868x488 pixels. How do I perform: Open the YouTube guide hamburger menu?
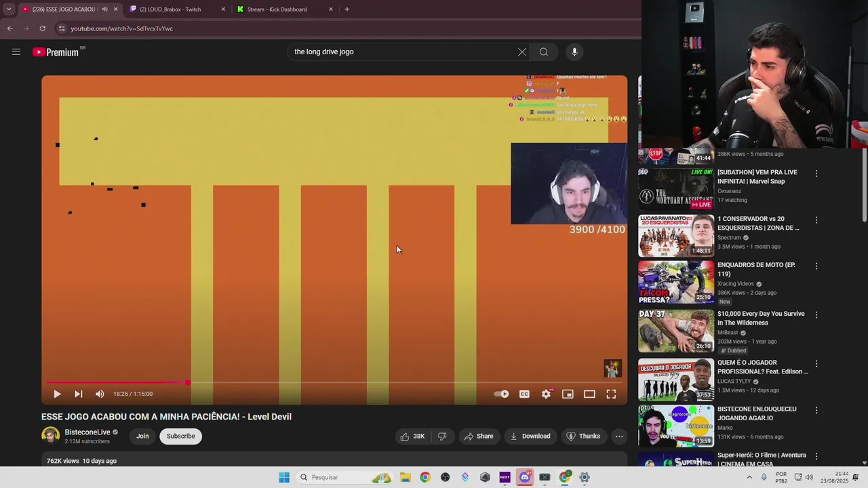16,52
